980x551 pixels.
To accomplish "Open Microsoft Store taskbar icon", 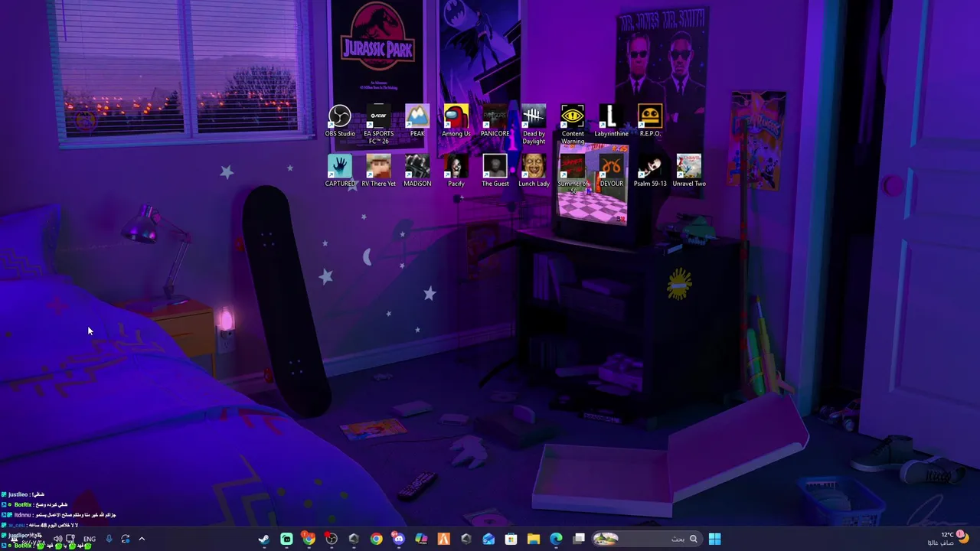I will point(511,539).
